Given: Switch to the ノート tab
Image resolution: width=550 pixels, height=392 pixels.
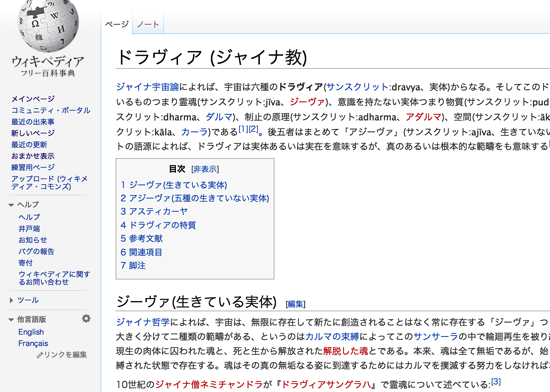Looking at the screenshot, I should click(148, 24).
